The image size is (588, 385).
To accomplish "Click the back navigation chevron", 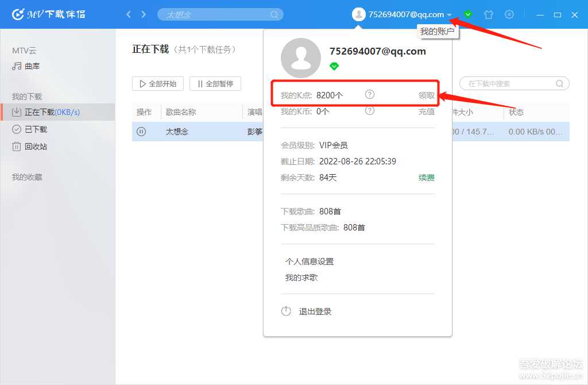I will click(129, 14).
